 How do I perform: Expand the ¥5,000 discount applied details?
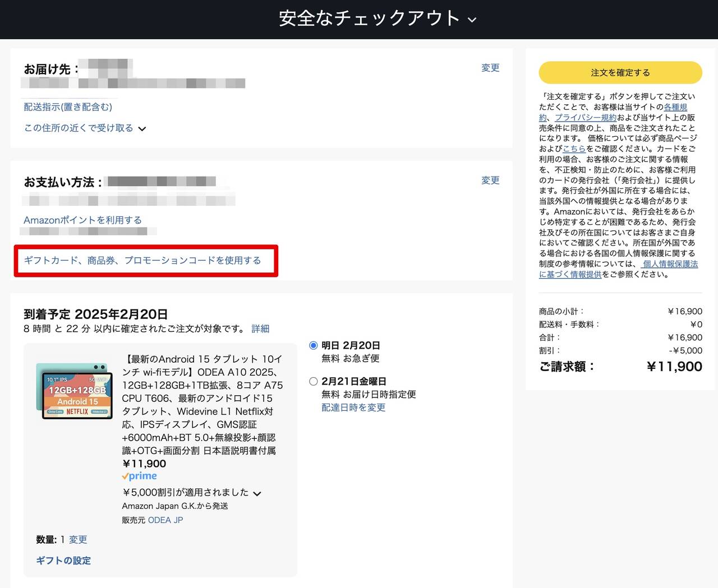pos(257,494)
